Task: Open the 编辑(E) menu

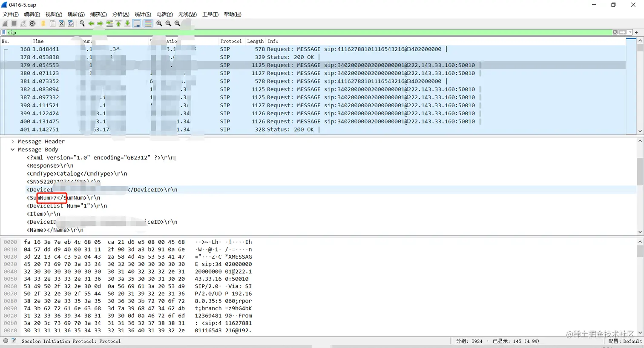Action: [32, 14]
